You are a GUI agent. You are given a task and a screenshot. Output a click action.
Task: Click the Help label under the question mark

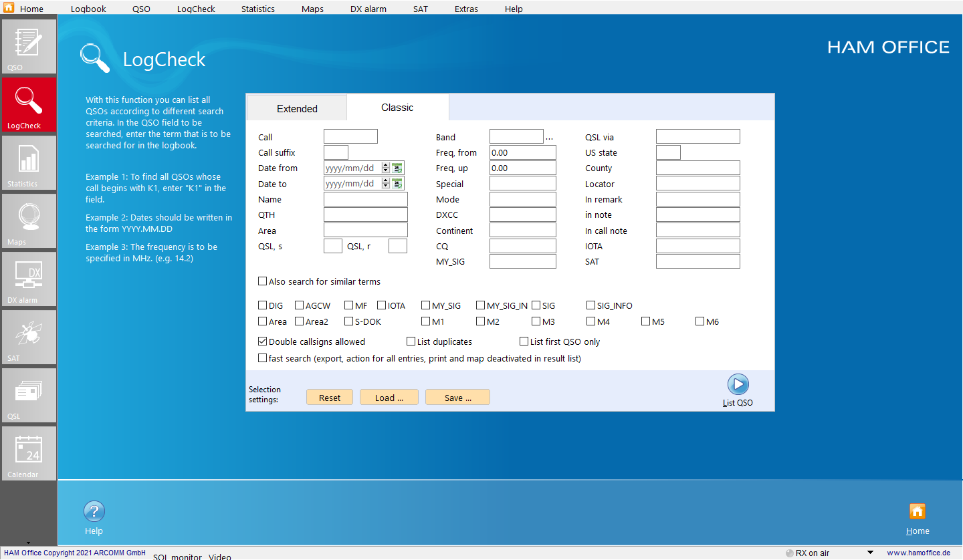point(94,531)
